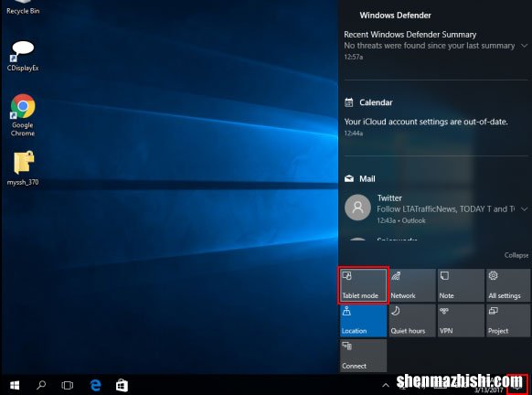Toggle Quiet hours quick action
Viewport: 532px width, 395px height.
[x=412, y=320]
